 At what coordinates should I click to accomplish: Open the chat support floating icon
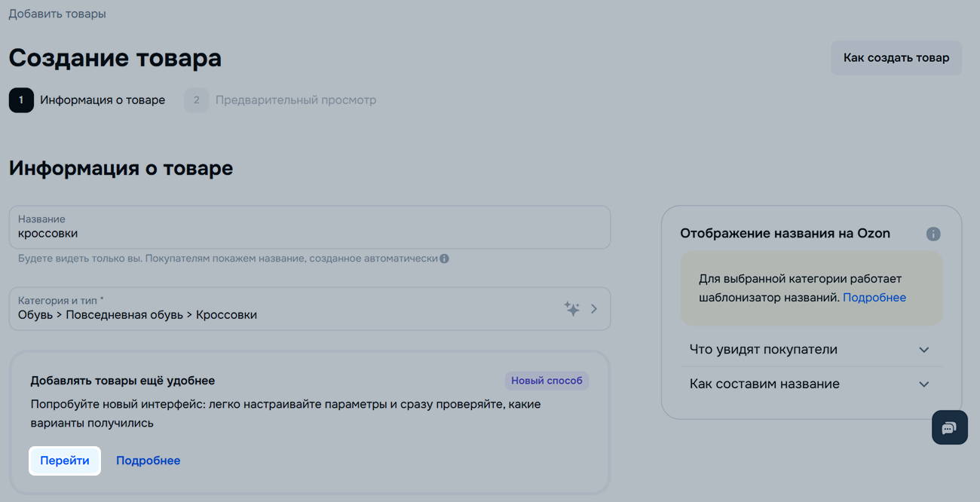[949, 427]
